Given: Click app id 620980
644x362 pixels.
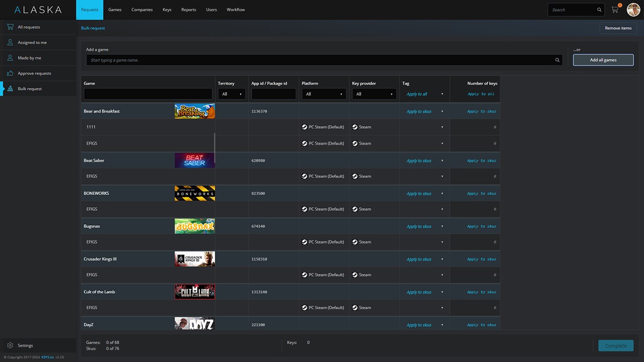Looking at the screenshot, I should [x=258, y=161].
